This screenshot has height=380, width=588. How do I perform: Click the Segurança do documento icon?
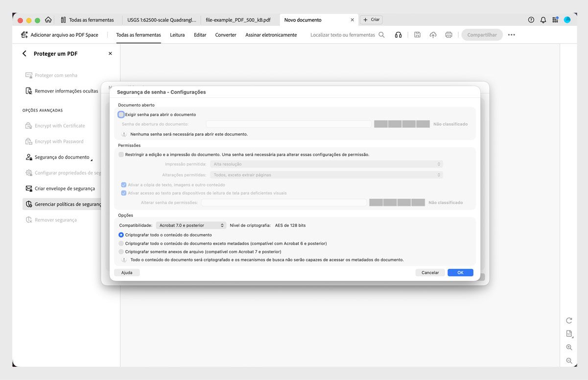pos(29,157)
